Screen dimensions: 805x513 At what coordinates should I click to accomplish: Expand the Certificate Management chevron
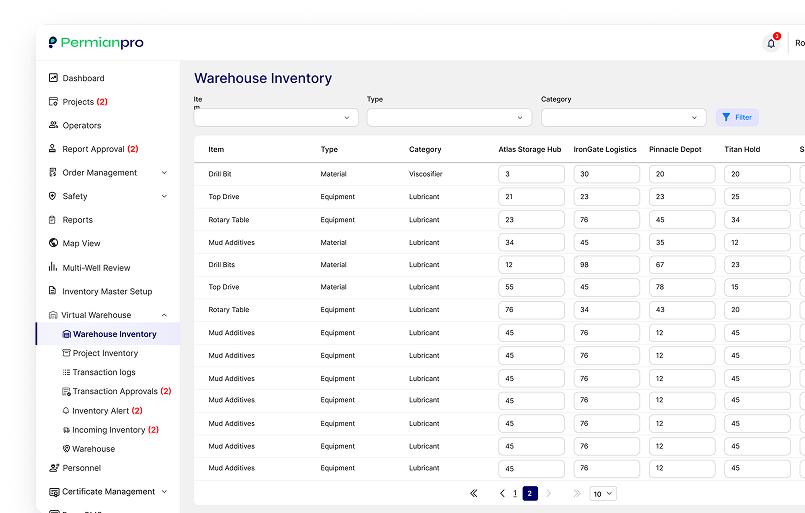(164, 491)
